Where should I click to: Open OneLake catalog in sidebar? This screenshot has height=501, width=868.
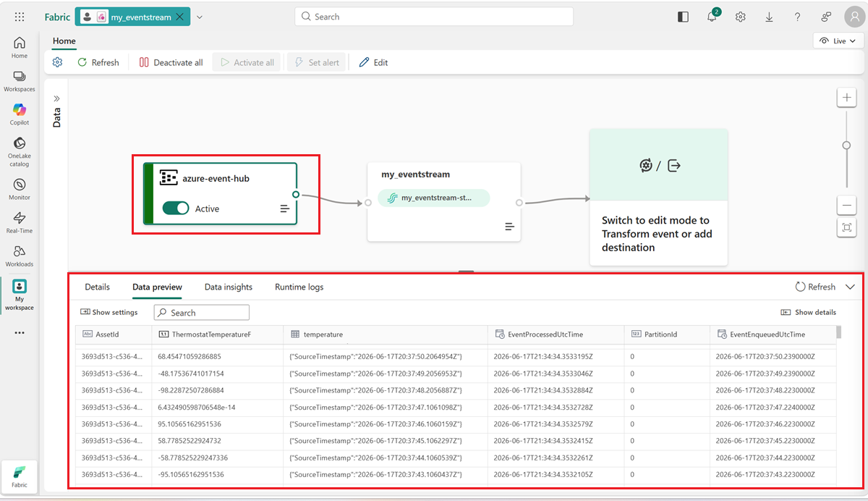pos(20,151)
